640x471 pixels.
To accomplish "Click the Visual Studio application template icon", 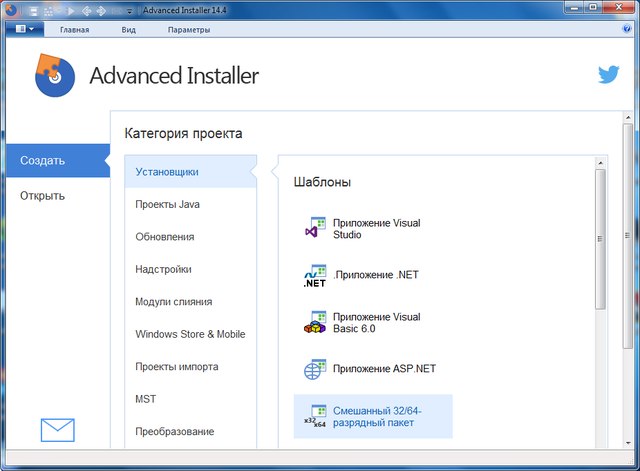I will click(315, 228).
